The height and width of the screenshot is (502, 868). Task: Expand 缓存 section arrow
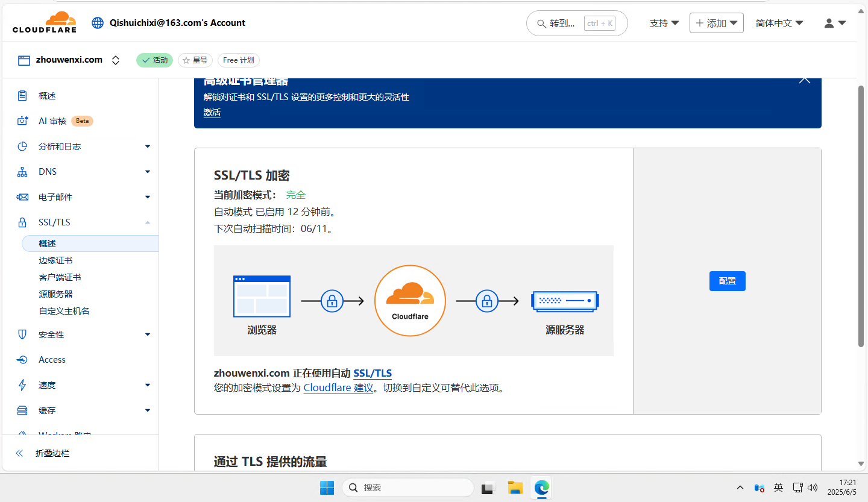point(148,410)
